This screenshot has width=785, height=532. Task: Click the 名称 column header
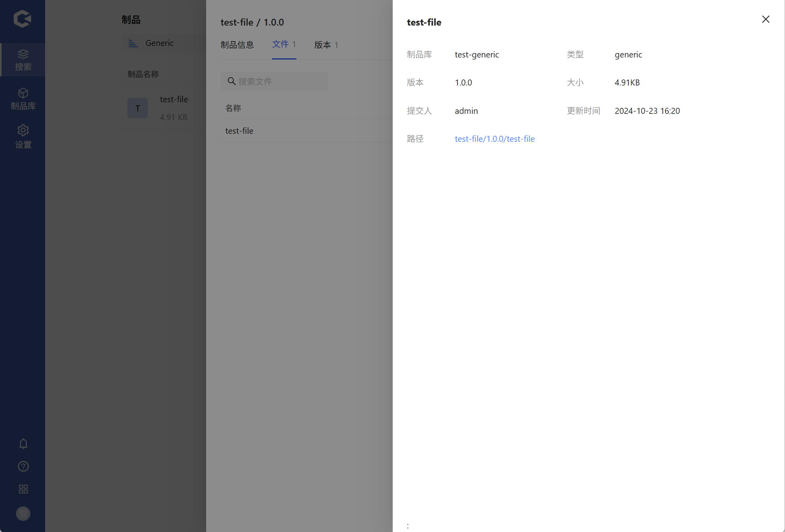pos(233,108)
